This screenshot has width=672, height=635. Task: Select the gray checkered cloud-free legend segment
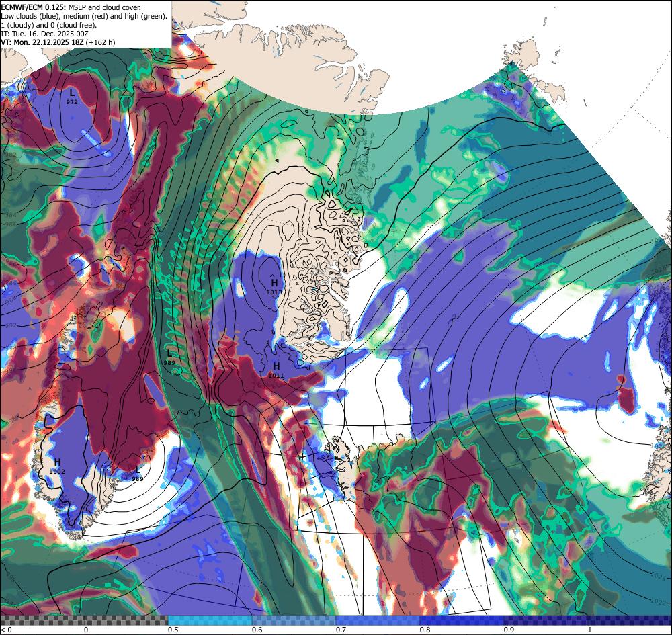click(85, 620)
